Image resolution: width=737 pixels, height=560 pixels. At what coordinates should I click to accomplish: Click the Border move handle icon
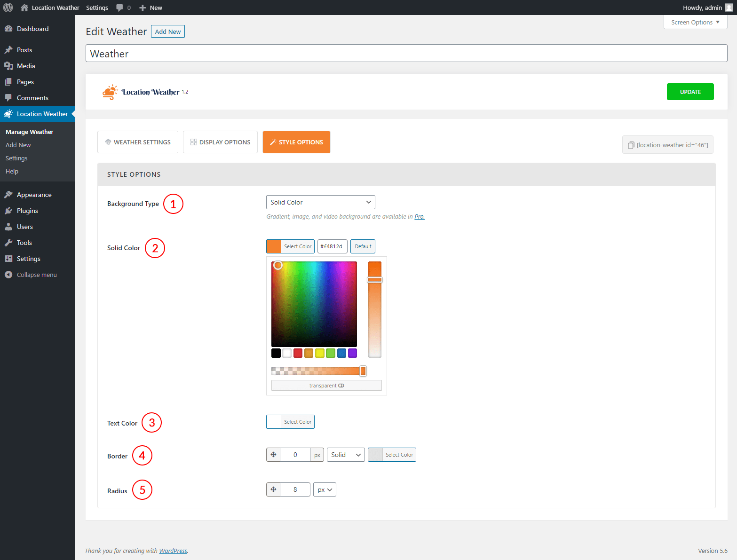(273, 455)
